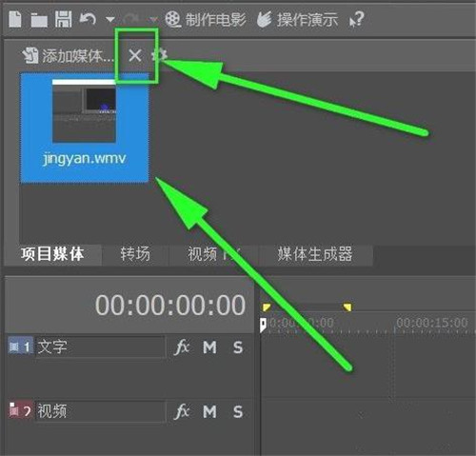Open project with the folder icon
The image size is (476, 456).
(39, 20)
